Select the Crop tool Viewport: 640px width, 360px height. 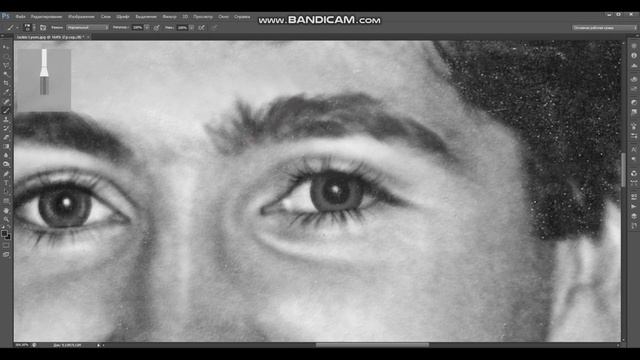click(x=6, y=83)
